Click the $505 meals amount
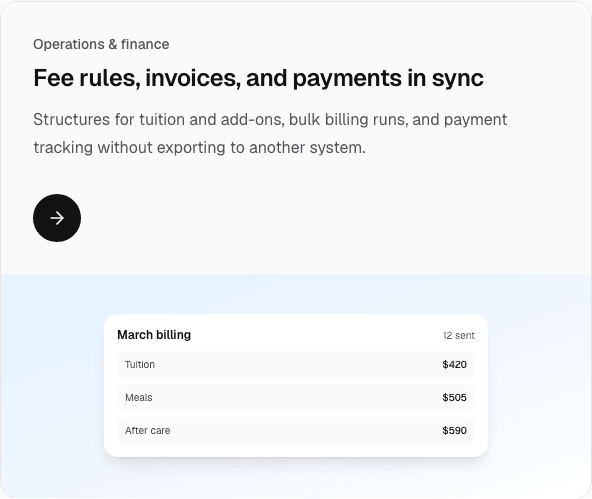The width and height of the screenshot is (592, 499). click(455, 397)
